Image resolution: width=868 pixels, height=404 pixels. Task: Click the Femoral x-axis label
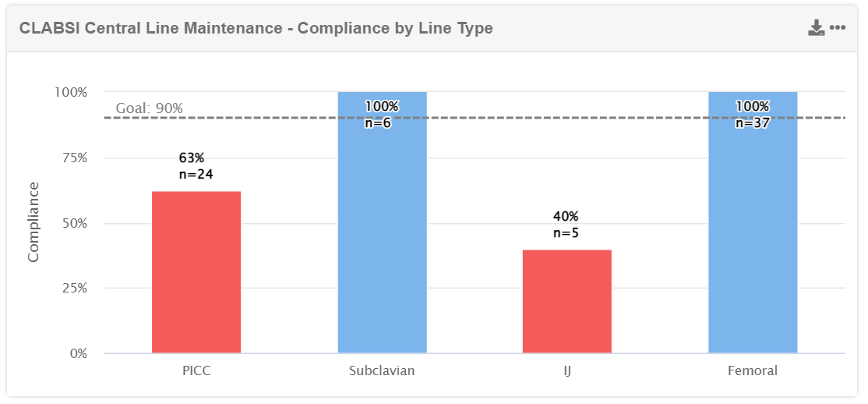(753, 370)
